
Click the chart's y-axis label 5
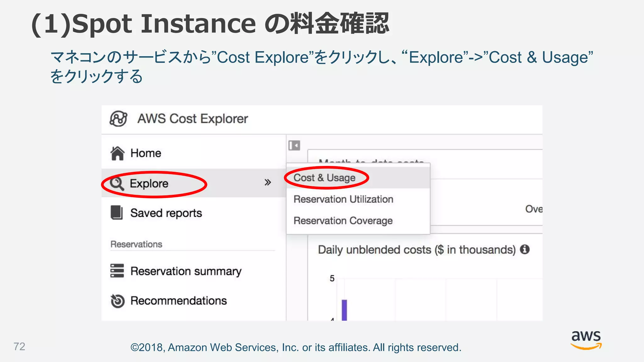[332, 278]
